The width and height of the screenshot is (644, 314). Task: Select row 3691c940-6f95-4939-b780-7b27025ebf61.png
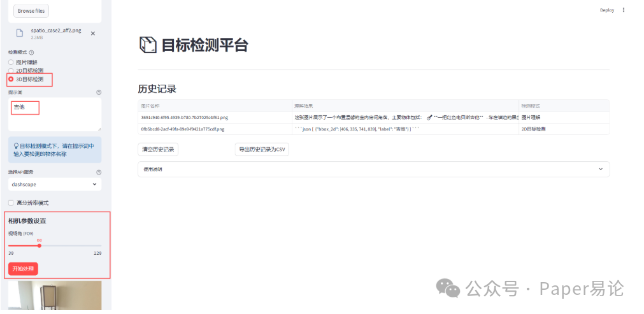(373, 117)
